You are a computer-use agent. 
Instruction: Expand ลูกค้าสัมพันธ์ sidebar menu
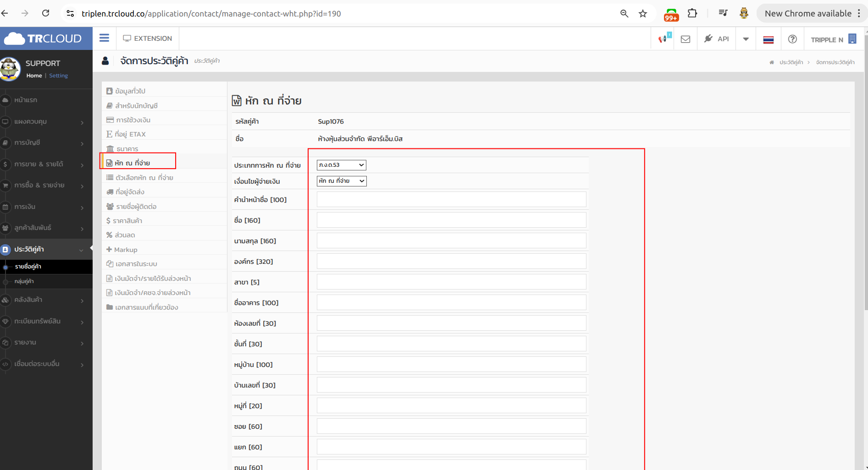tap(46, 228)
